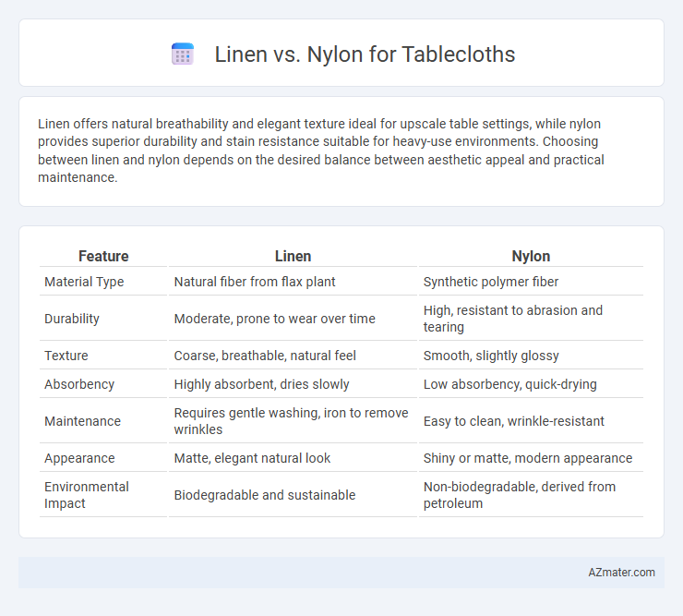
Task: Click the 'Absorbency' row label
Action: click(79, 384)
